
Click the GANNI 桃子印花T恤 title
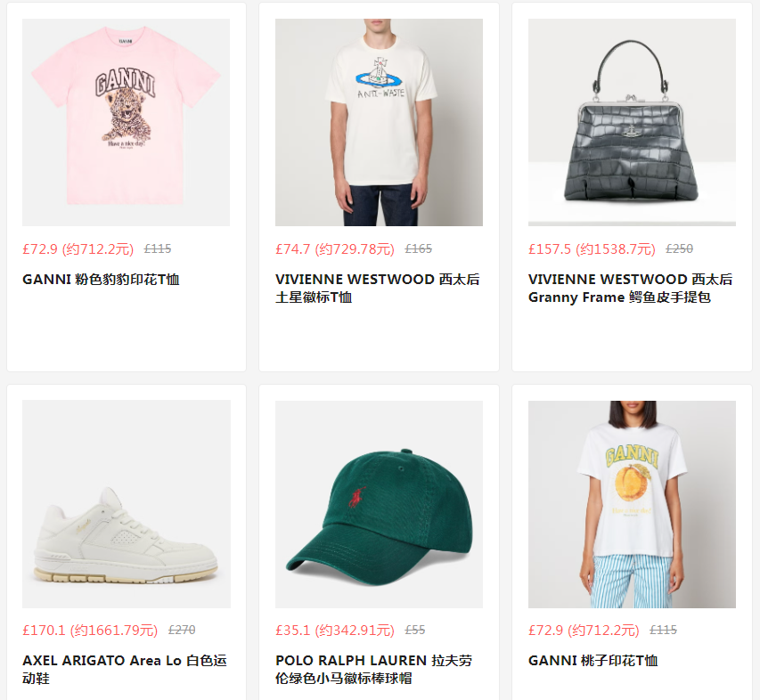(x=592, y=661)
